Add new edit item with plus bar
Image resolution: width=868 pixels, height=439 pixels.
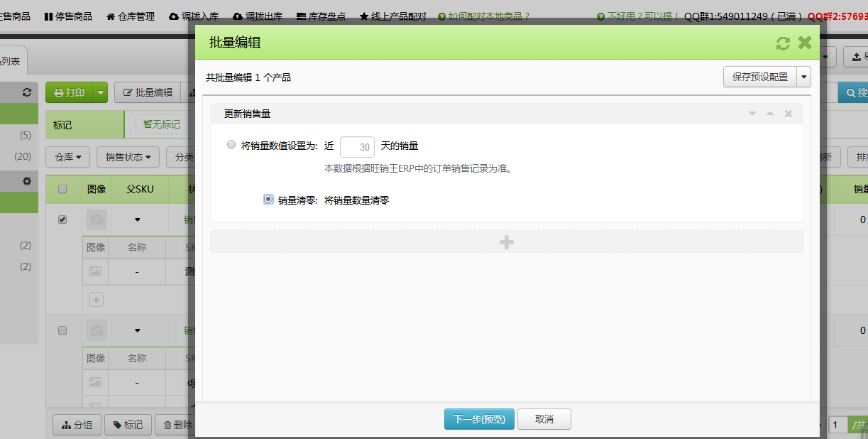pos(507,242)
